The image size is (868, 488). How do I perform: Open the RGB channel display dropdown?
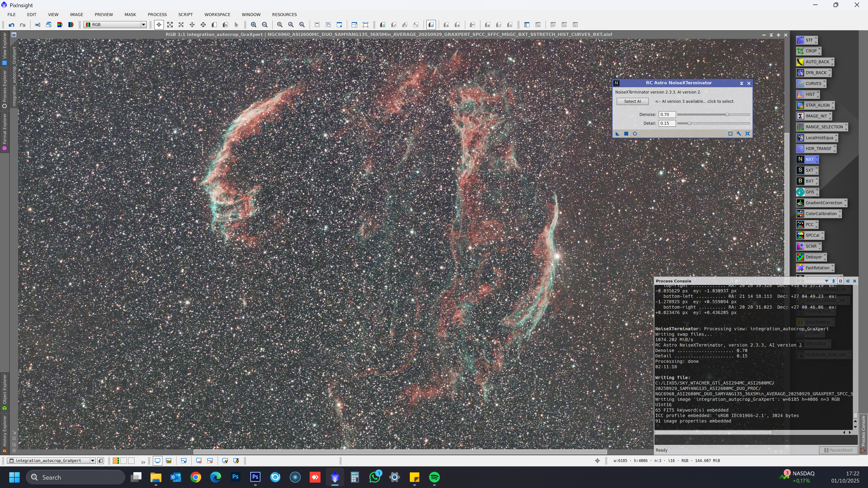(143, 25)
